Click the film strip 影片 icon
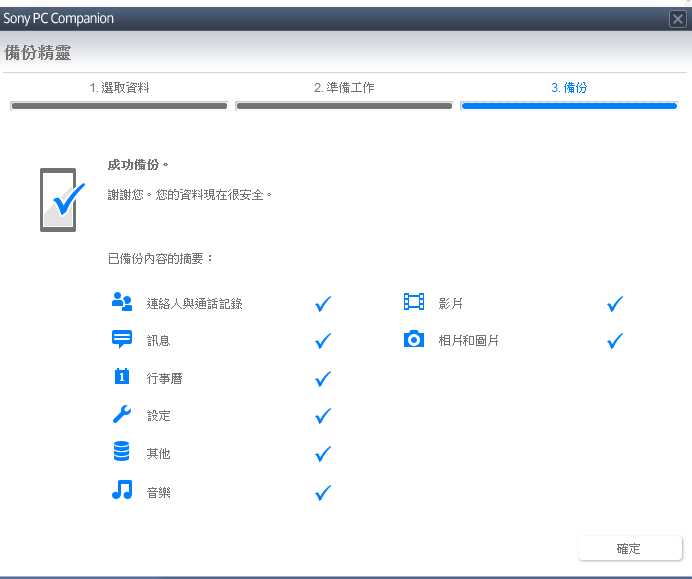The image size is (692, 579). (414, 301)
